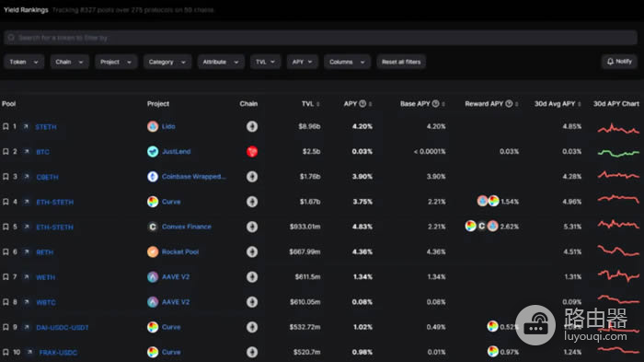Click the Lido project logo

(153, 126)
